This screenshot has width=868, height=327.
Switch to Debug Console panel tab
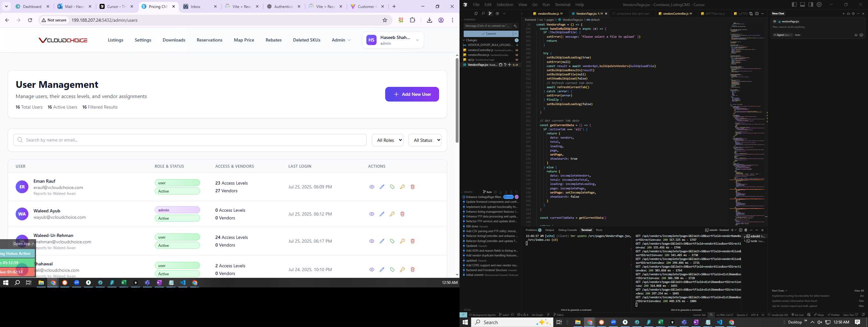tap(567, 230)
